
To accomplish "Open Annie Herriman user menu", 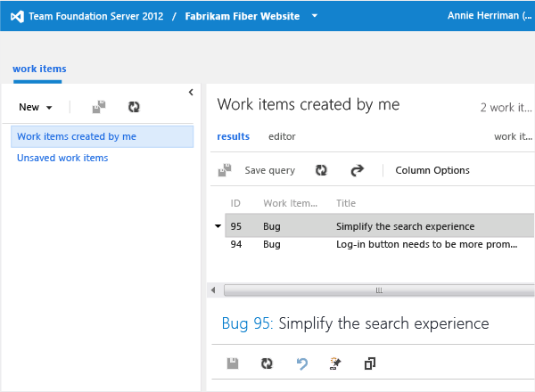I will 490,15.
